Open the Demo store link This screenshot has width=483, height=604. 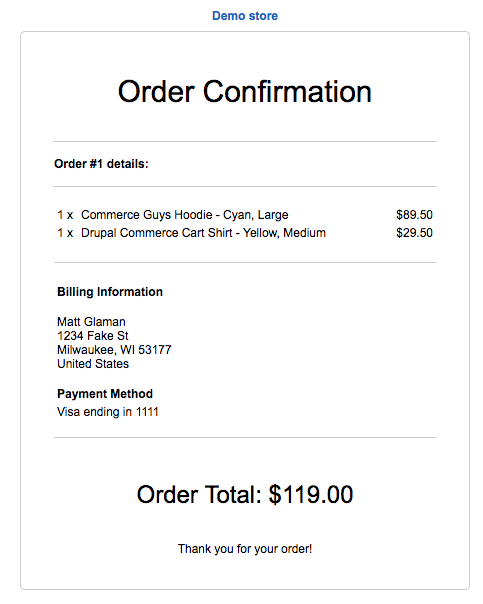point(245,16)
